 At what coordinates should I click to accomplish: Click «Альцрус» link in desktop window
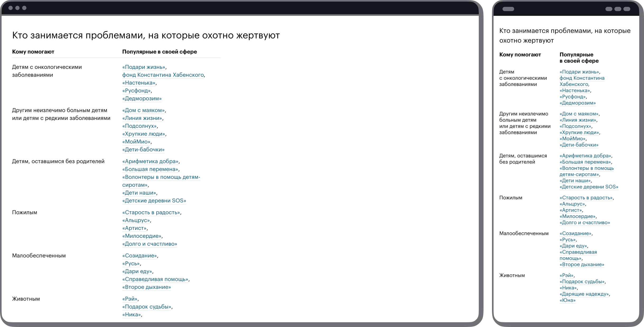[x=136, y=221]
